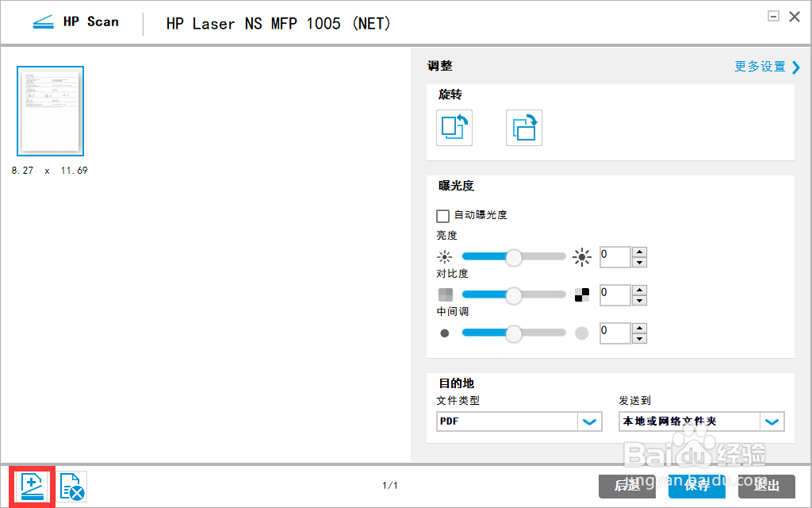Screen dimensions: 812x508
Task: Click the high brightness sun icon
Action: click(582, 256)
